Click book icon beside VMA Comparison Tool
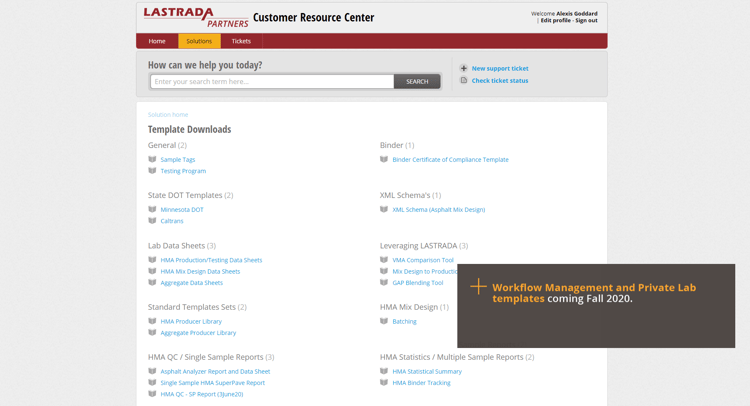The width and height of the screenshot is (750, 406). [384, 260]
